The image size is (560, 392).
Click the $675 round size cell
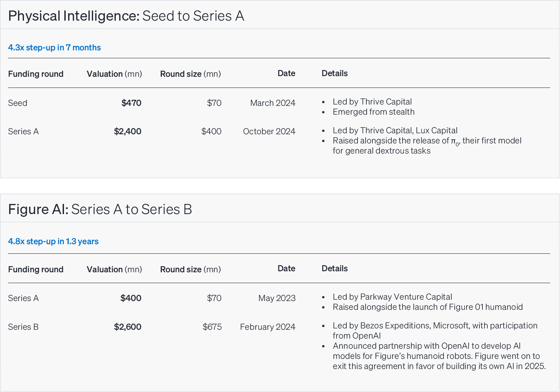point(212,327)
